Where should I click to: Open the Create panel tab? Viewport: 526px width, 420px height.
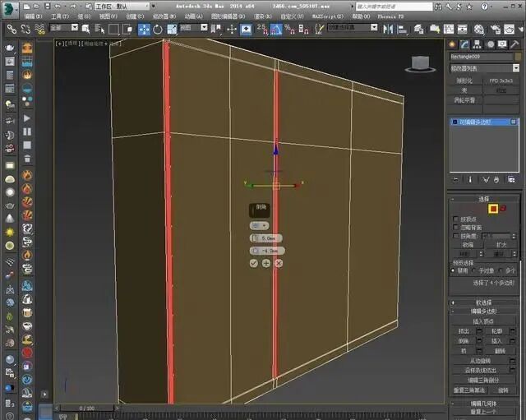452,44
